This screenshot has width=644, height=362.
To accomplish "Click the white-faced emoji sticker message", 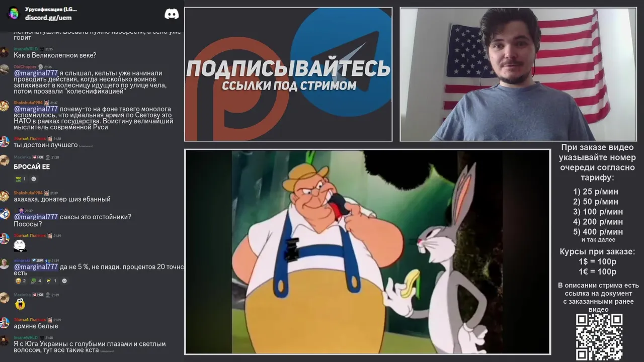I will [x=20, y=246].
